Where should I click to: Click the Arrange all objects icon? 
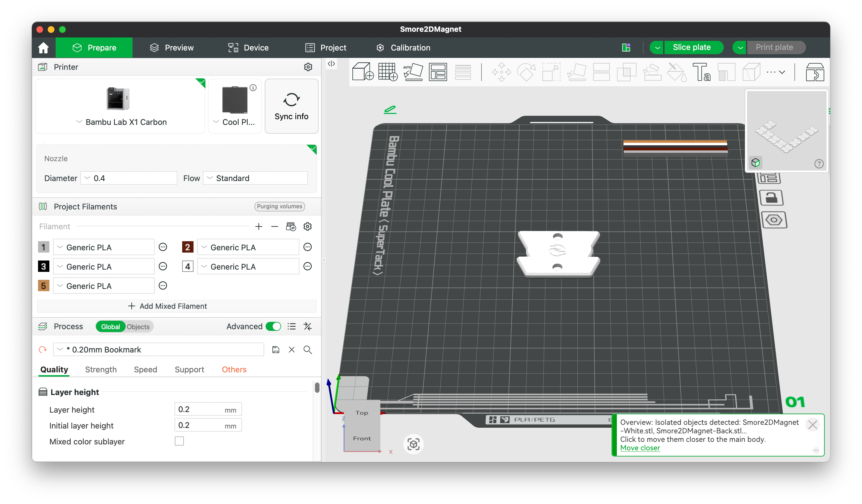tap(438, 72)
